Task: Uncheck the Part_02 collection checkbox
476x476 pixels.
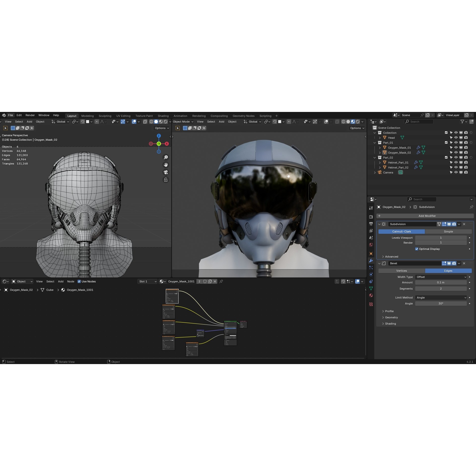Action: [446, 157]
